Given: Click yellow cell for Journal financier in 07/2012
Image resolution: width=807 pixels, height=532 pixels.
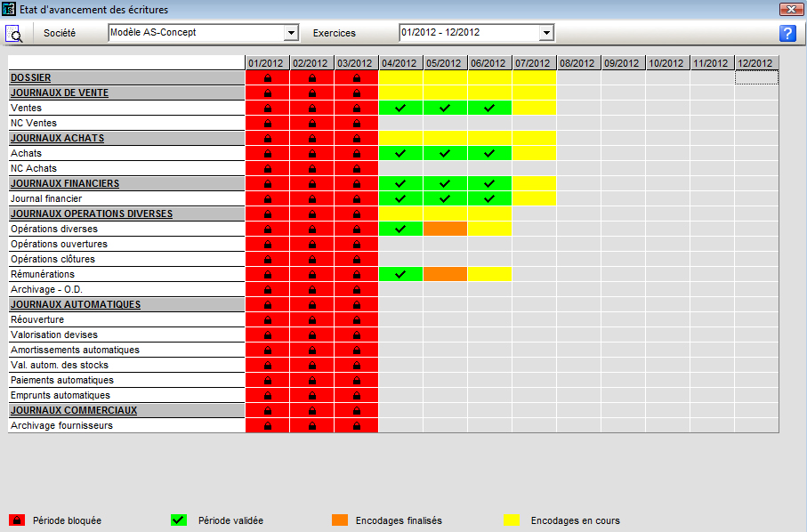Looking at the screenshot, I should [534, 198].
